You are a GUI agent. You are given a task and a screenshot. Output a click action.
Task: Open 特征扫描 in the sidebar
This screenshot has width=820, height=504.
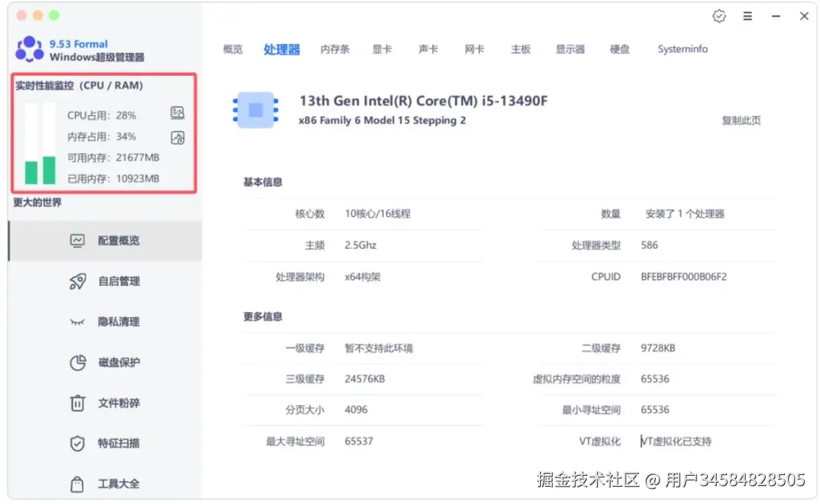pos(105,443)
